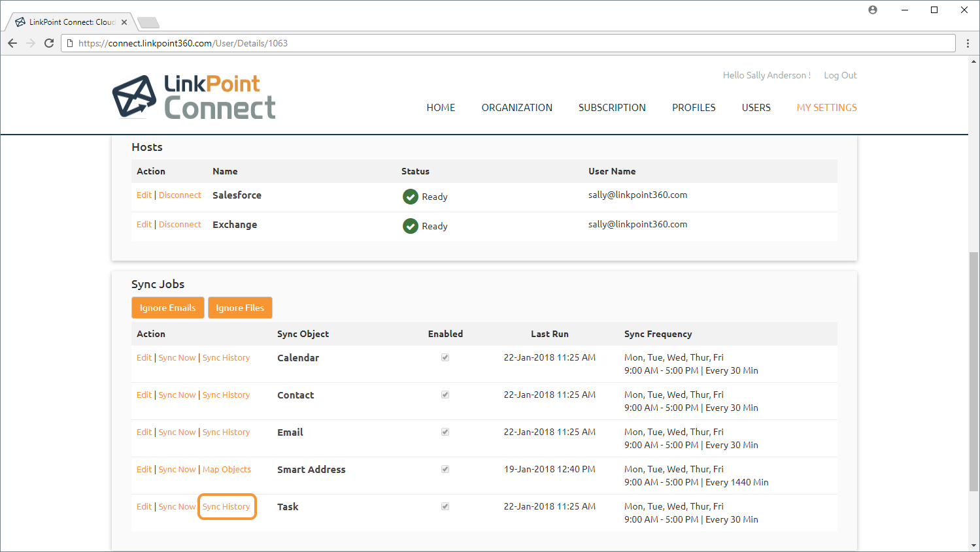
Task: View Sync History for Email
Action: (x=226, y=432)
